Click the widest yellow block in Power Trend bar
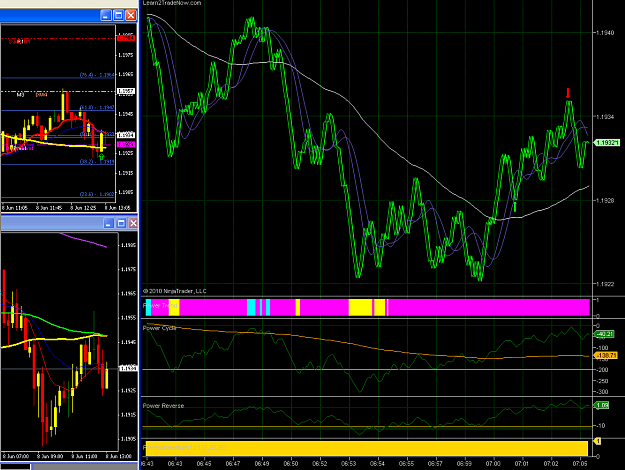Viewport: 625px width, 470px height. pyautogui.click(x=360, y=307)
